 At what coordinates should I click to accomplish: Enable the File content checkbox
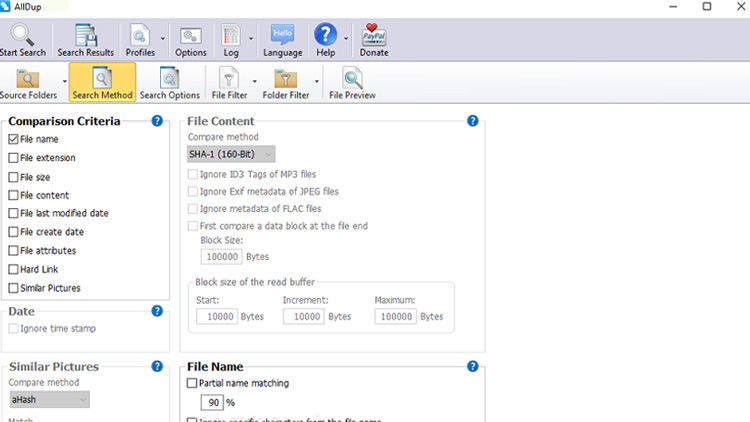coord(13,196)
